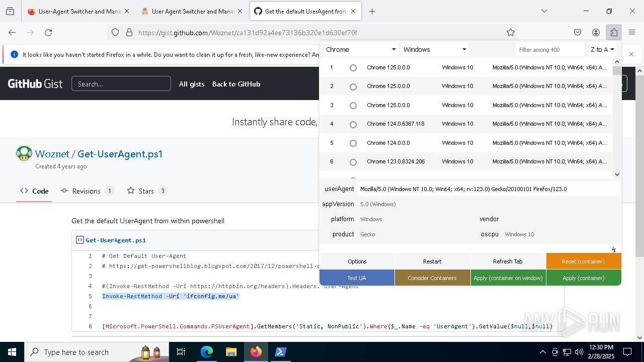This screenshot has width=644, height=362.
Task: Click the tracking protection shield icon
Action: 115,32
